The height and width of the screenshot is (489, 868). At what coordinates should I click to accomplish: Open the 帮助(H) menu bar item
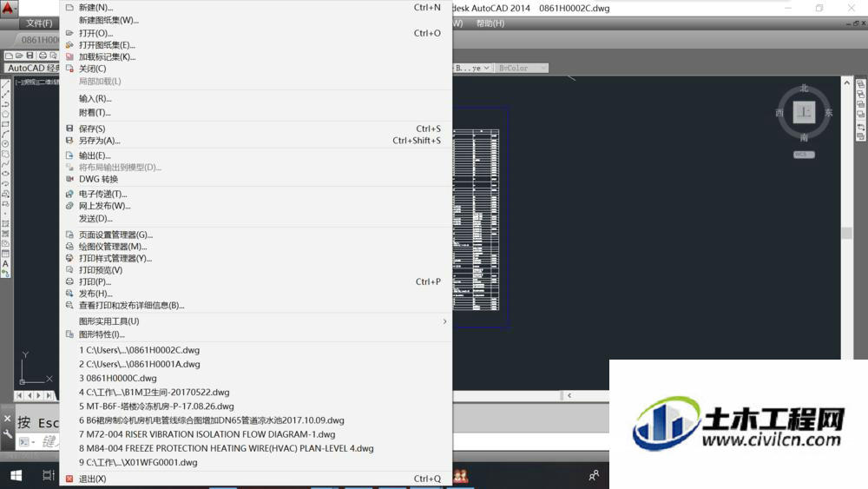(x=490, y=23)
